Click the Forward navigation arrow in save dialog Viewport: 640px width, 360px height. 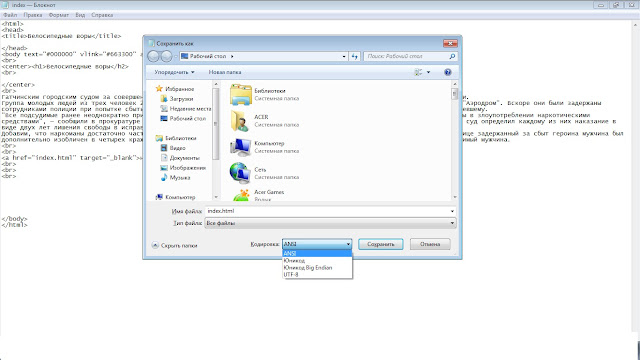(x=166, y=56)
